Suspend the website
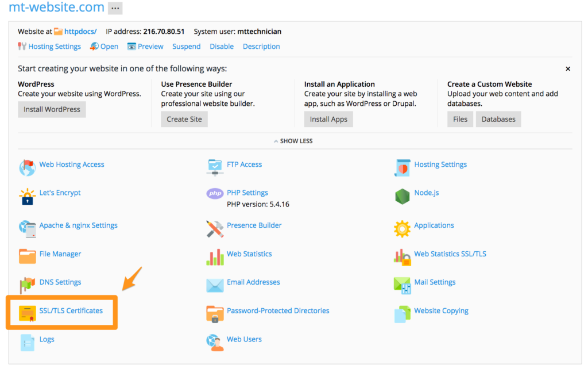 point(186,46)
